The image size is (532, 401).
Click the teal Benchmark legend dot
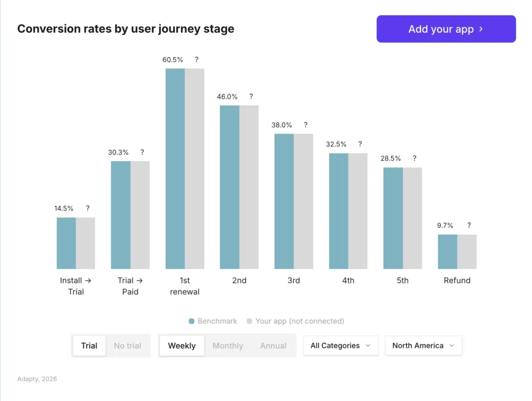coord(192,321)
